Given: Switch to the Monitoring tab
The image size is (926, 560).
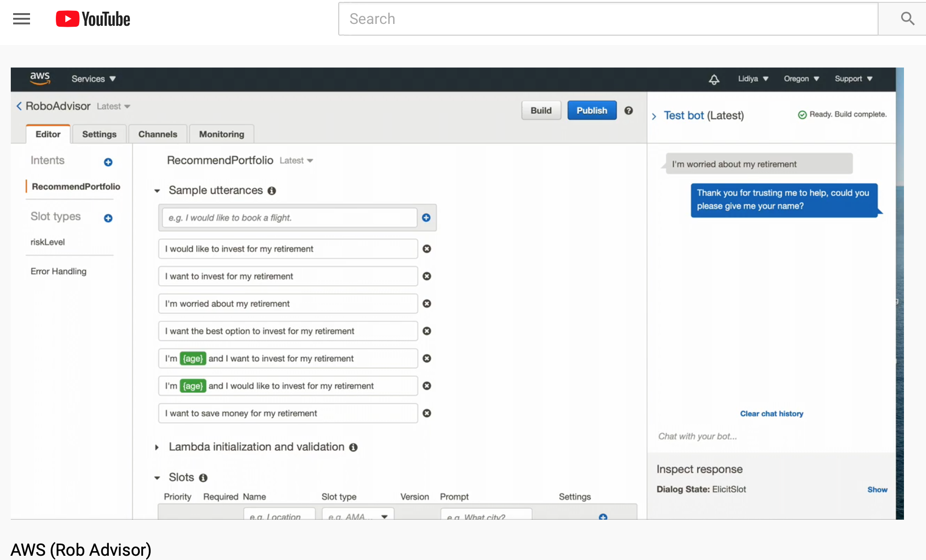Looking at the screenshot, I should tap(221, 134).
